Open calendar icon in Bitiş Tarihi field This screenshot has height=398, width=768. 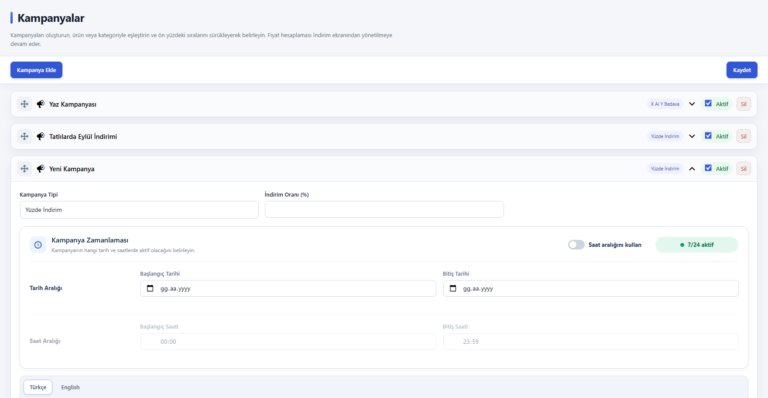click(453, 288)
